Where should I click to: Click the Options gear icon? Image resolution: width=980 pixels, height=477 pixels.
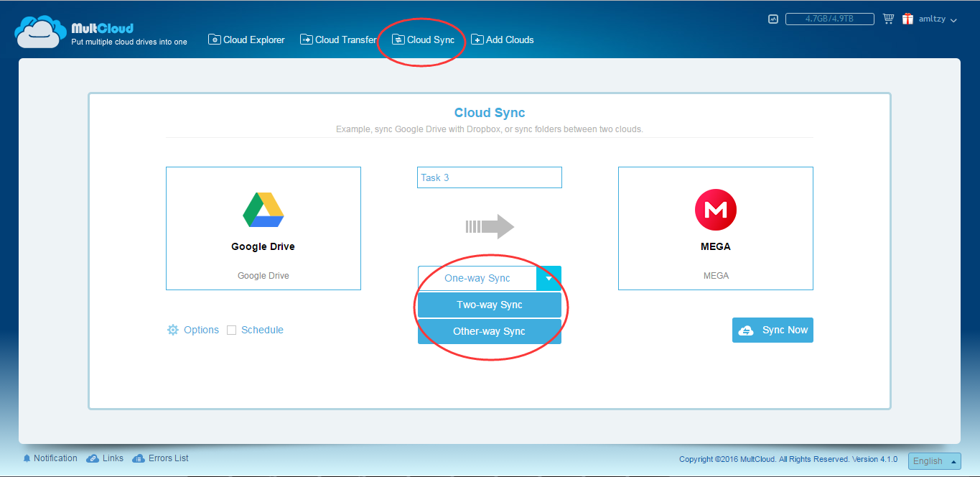(173, 330)
